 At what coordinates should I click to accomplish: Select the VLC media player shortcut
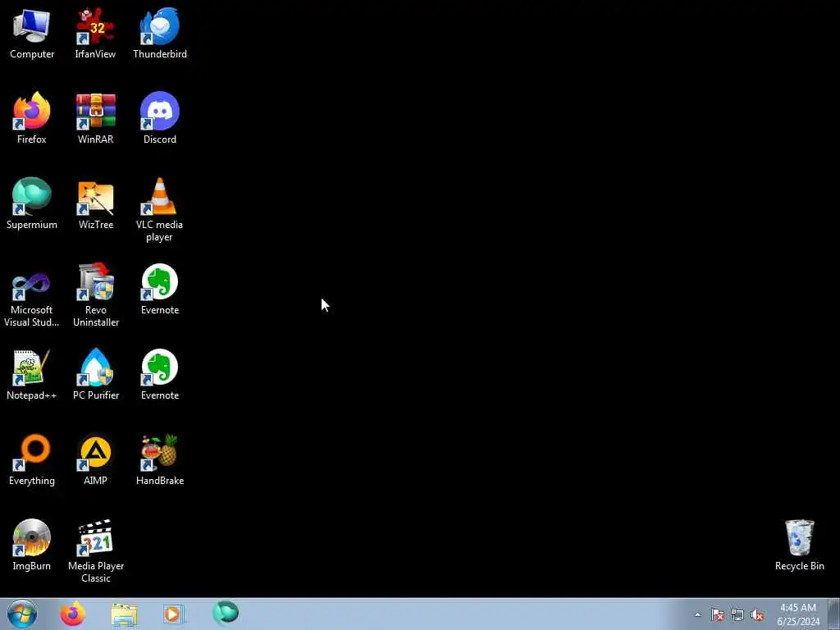160,210
